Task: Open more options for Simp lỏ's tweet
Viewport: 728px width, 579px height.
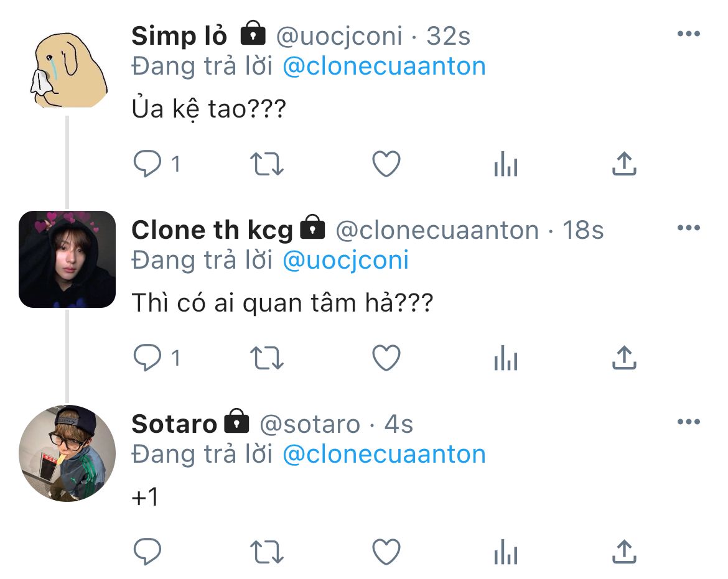Action: (x=688, y=34)
